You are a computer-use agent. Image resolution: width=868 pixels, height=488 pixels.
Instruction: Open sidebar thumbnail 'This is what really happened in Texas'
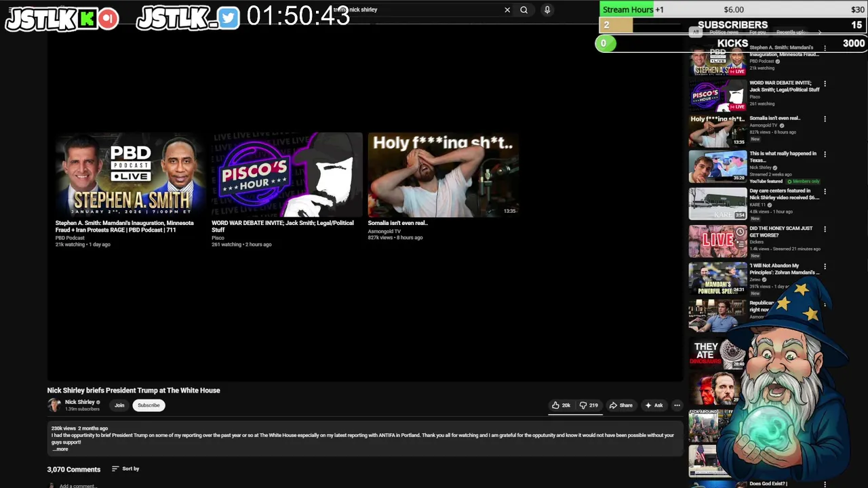click(x=717, y=167)
